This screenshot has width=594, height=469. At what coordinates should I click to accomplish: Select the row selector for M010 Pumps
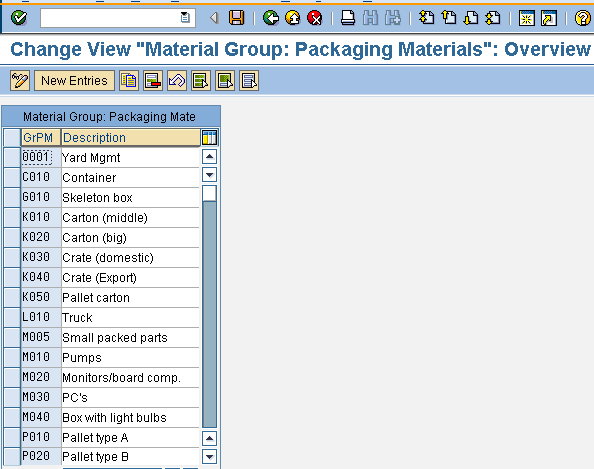click(12, 357)
